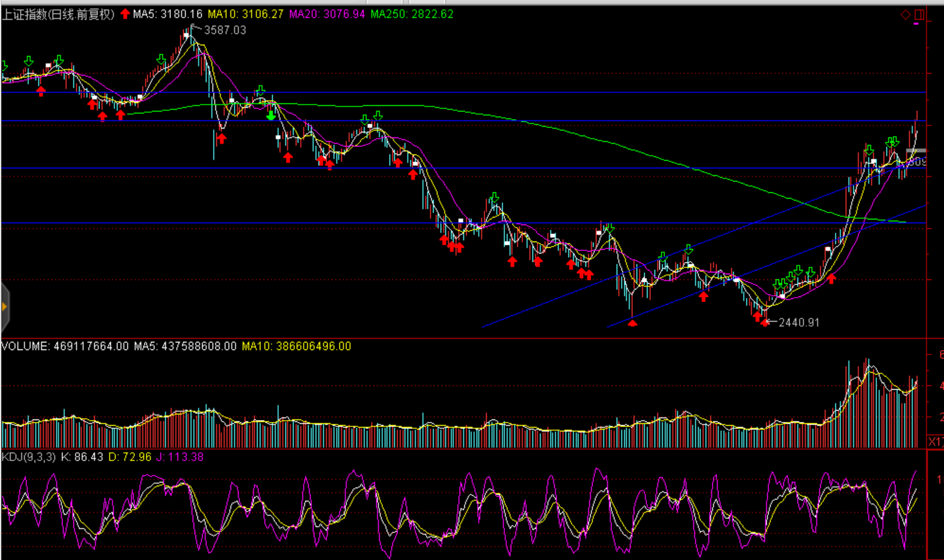
Task: Select the MA20 magenta indicator label
Action: coord(327,14)
